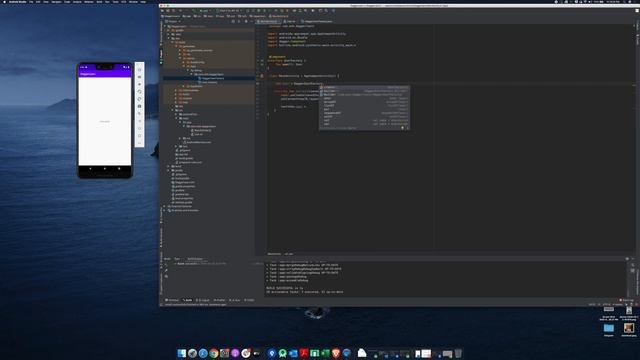Click red Stop icon in toolbar
This screenshot has width=640, height=360.
tap(287, 11)
